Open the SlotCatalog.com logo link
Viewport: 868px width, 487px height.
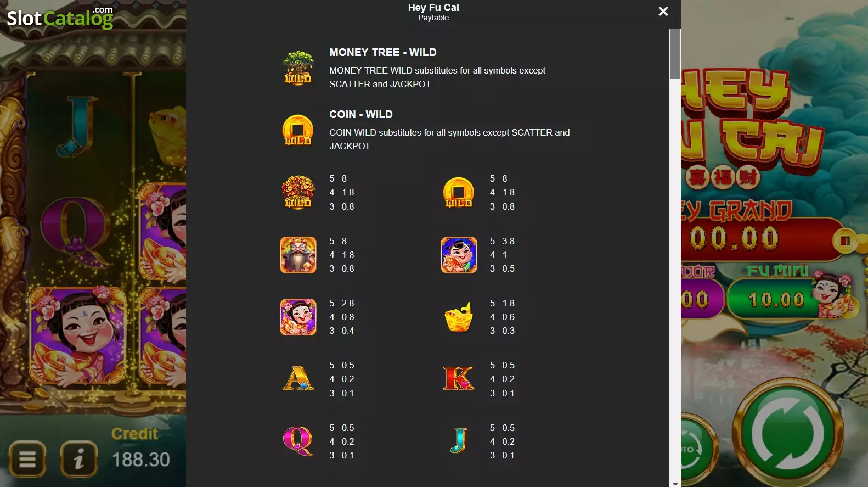tap(60, 18)
